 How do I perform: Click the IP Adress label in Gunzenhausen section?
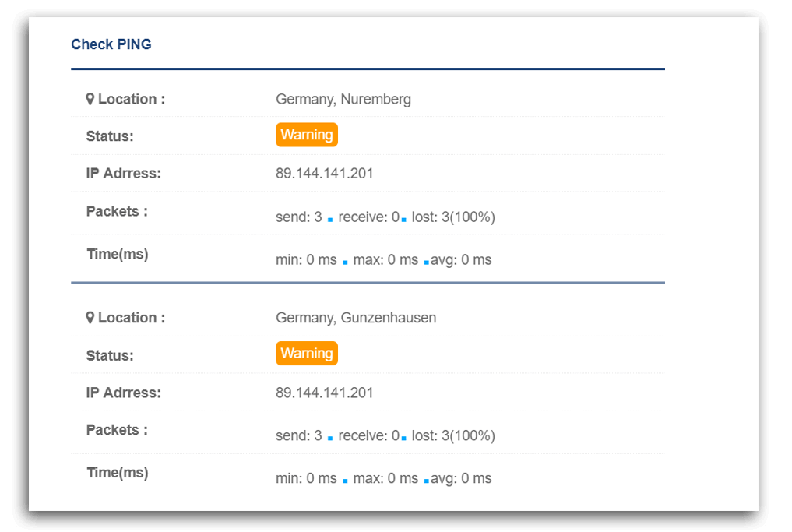tap(123, 393)
